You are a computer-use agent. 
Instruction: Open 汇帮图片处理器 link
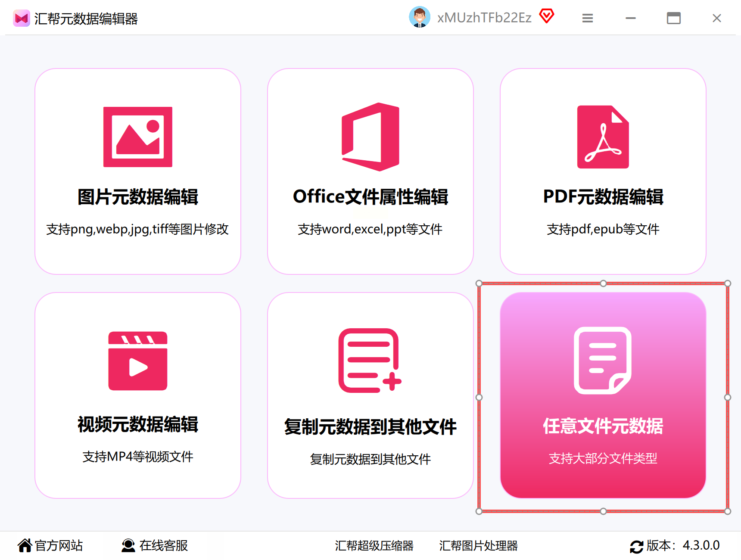tap(478, 546)
